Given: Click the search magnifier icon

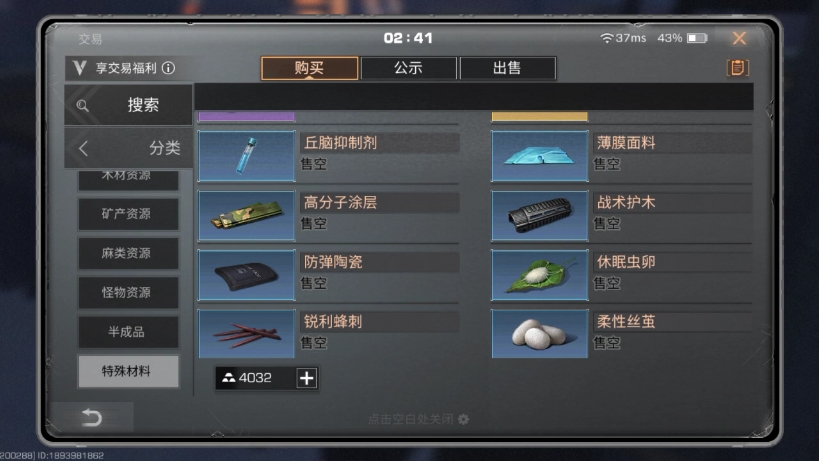Looking at the screenshot, I should (83, 105).
